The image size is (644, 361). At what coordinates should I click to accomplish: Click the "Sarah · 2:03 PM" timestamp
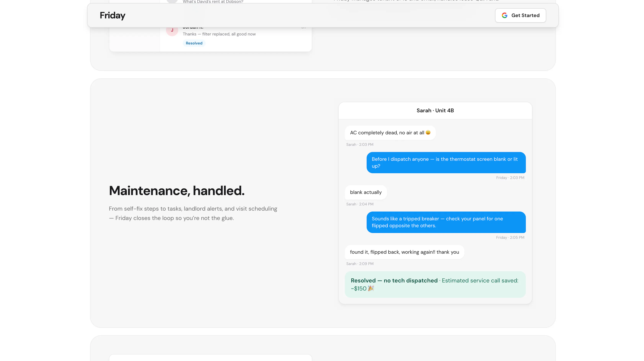360,144
